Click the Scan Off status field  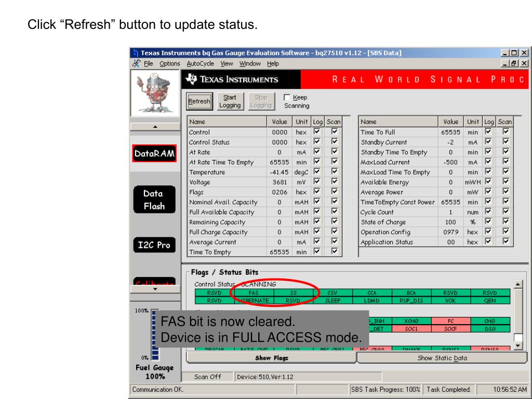click(x=208, y=377)
